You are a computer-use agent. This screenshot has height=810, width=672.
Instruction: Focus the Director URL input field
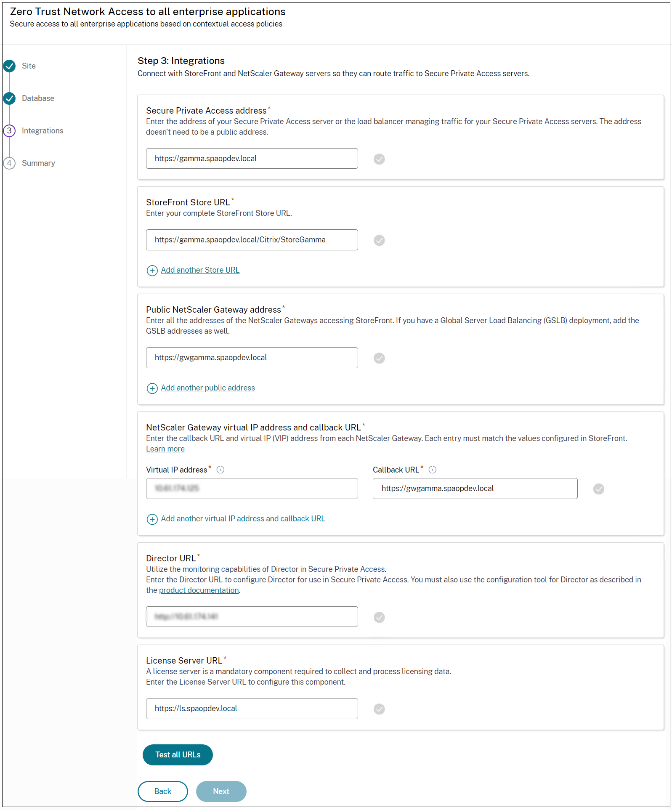point(252,617)
